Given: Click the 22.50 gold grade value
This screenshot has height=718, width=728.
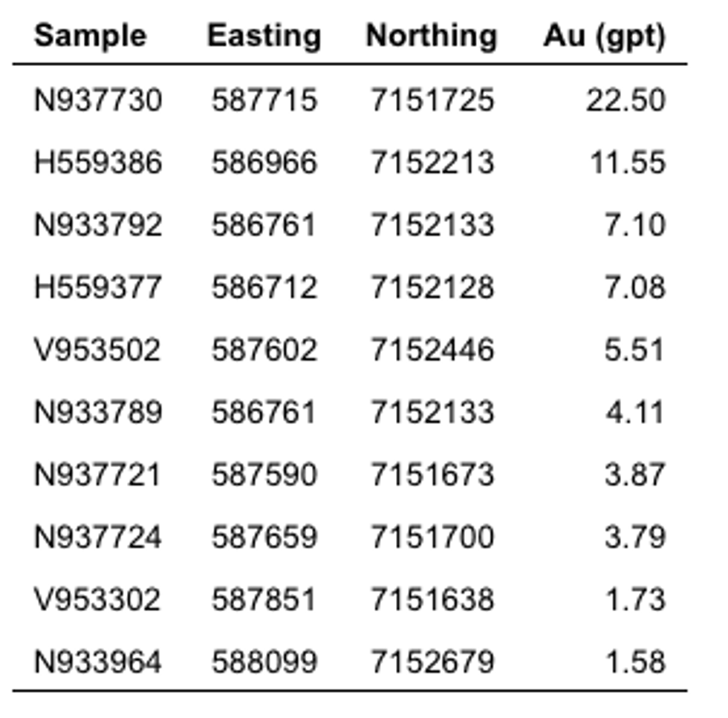Looking at the screenshot, I should point(625,100).
